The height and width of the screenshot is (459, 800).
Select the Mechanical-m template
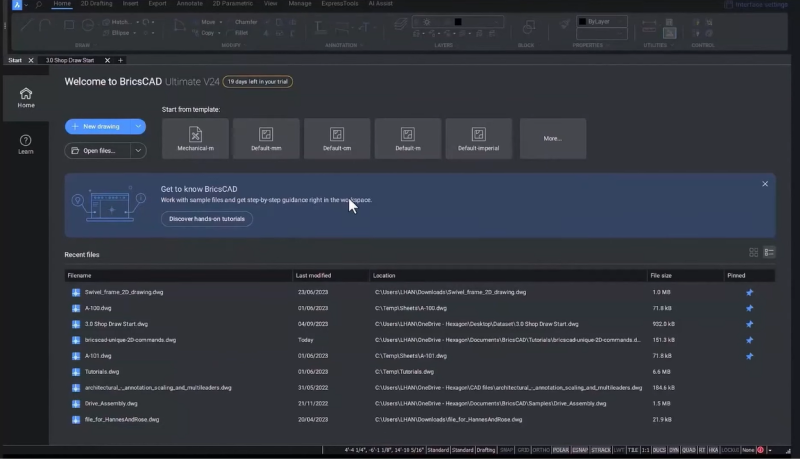195,138
